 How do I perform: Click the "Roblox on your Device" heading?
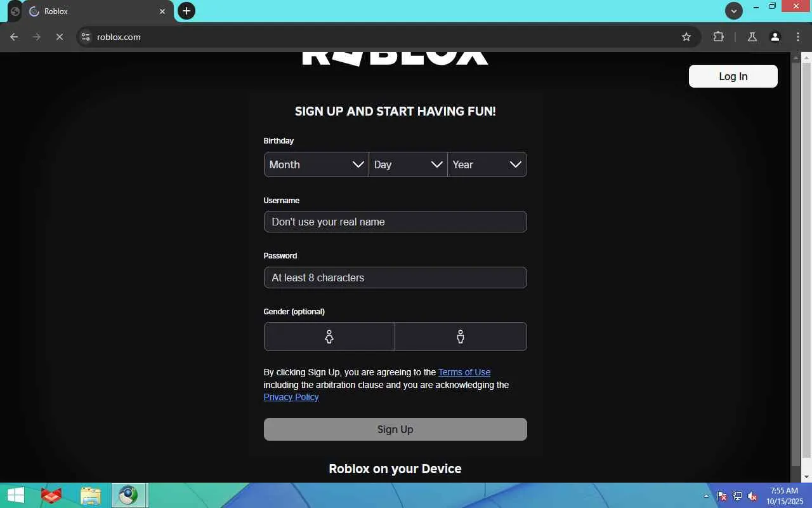click(395, 469)
